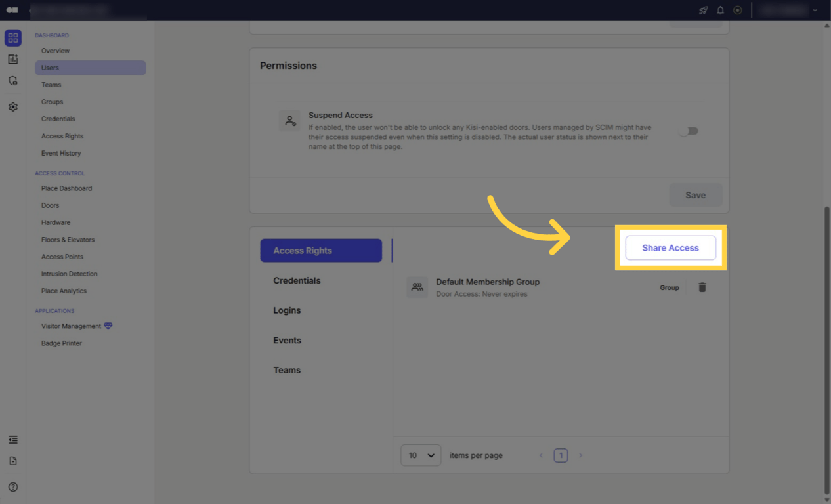Expand the account menu chevron in top bar
The height and width of the screenshot is (504, 831).
click(816, 10)
